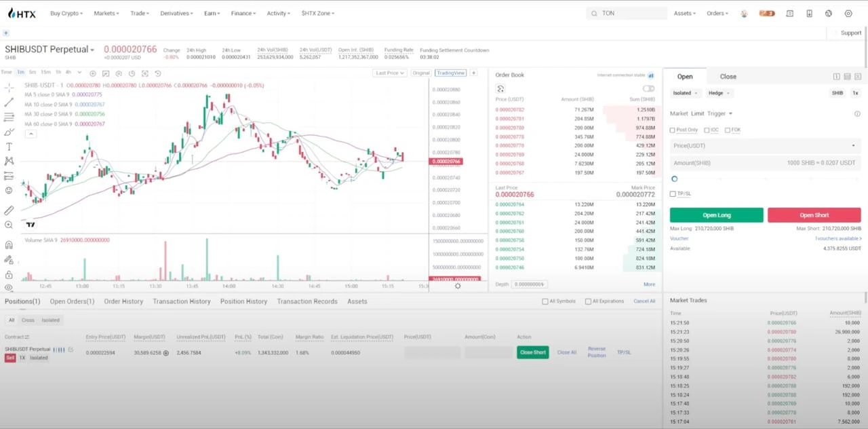Viewport: 868px width, 429px height.
Task: Open the Derivatives menu
Action: (176, 14)
